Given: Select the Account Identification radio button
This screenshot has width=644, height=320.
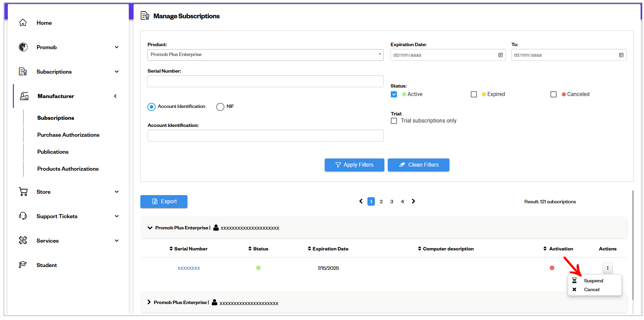Looking at the screenshot, I should point(152,107).
